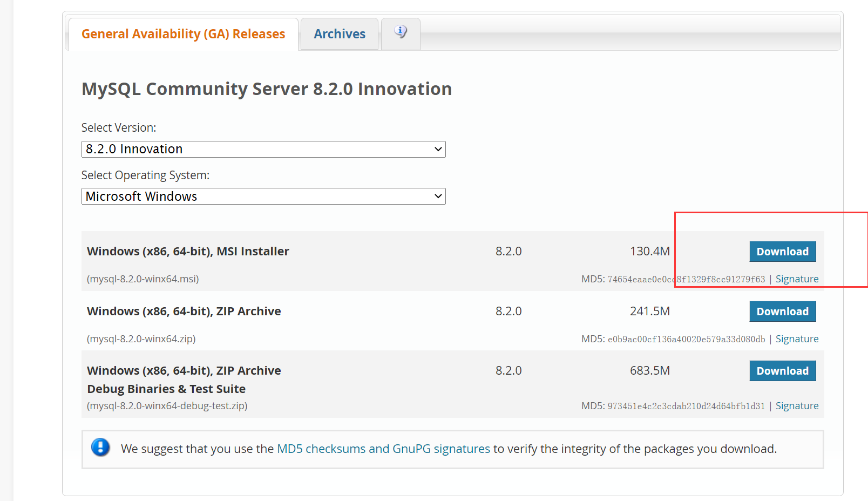Download the Debug Binaries & Test Suite
Screen dimensions: 868x501
click(x=783, y=371)
